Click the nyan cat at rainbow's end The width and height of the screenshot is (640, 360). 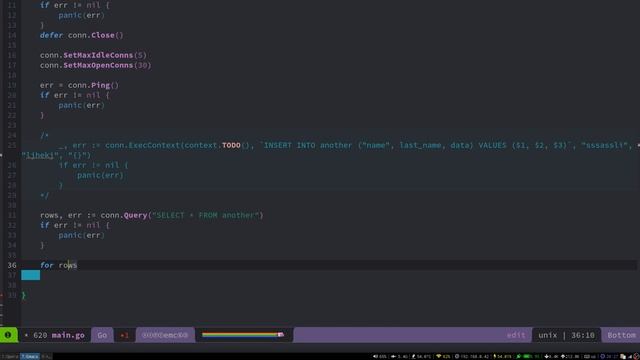[x=281, y=335]
